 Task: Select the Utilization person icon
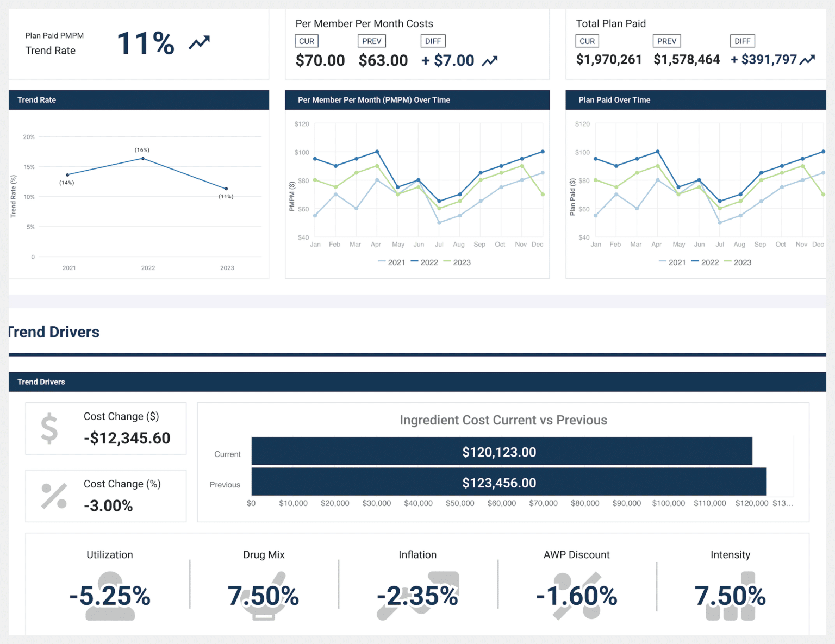pos(109,595)
